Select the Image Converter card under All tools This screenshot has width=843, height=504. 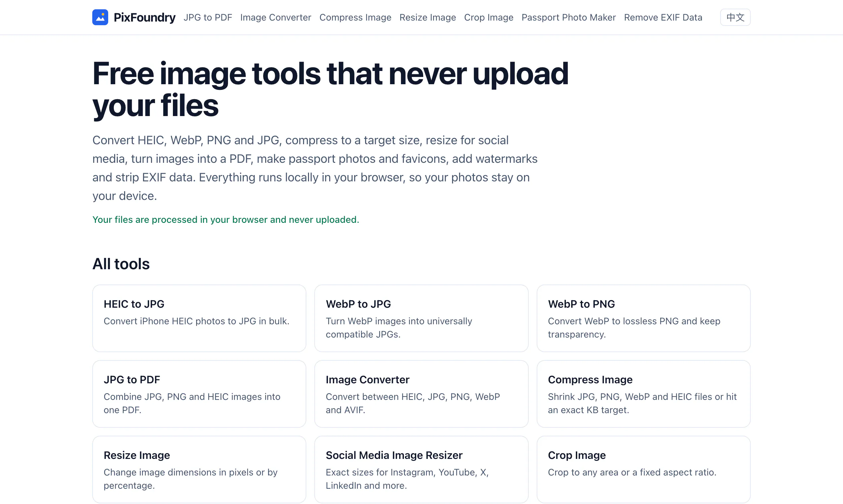(x=421, y=394)
